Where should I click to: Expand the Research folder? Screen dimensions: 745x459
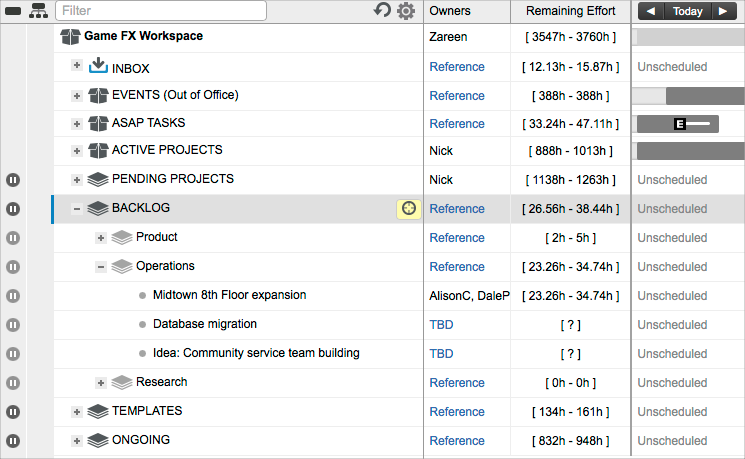coord(100,383)
